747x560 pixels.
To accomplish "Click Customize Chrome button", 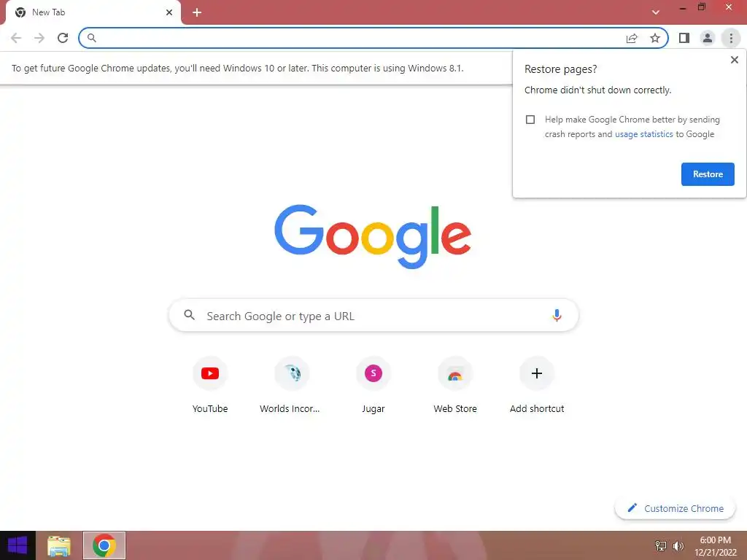I will (676, 508).
